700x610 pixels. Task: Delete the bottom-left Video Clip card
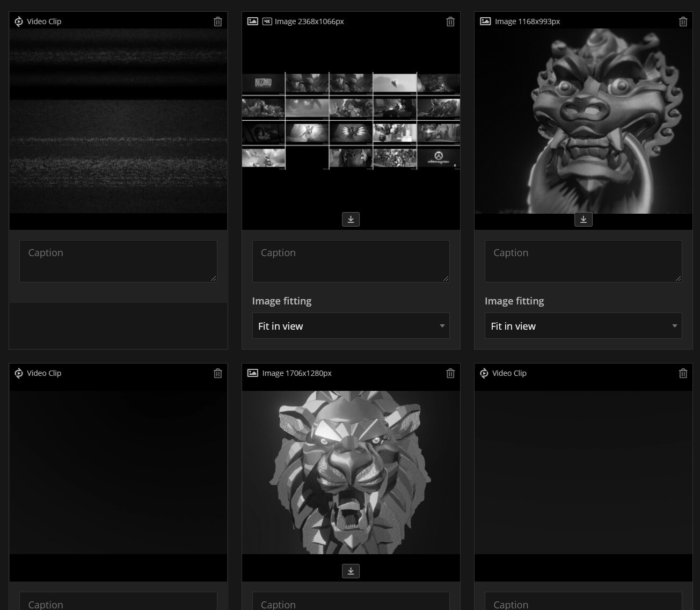tap(217, 373)
